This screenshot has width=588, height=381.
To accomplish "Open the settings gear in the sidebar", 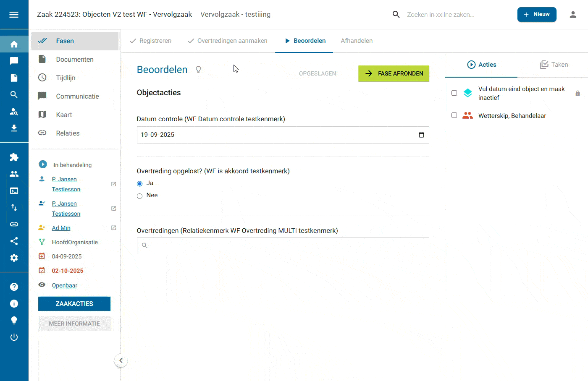I will point(14,258).
